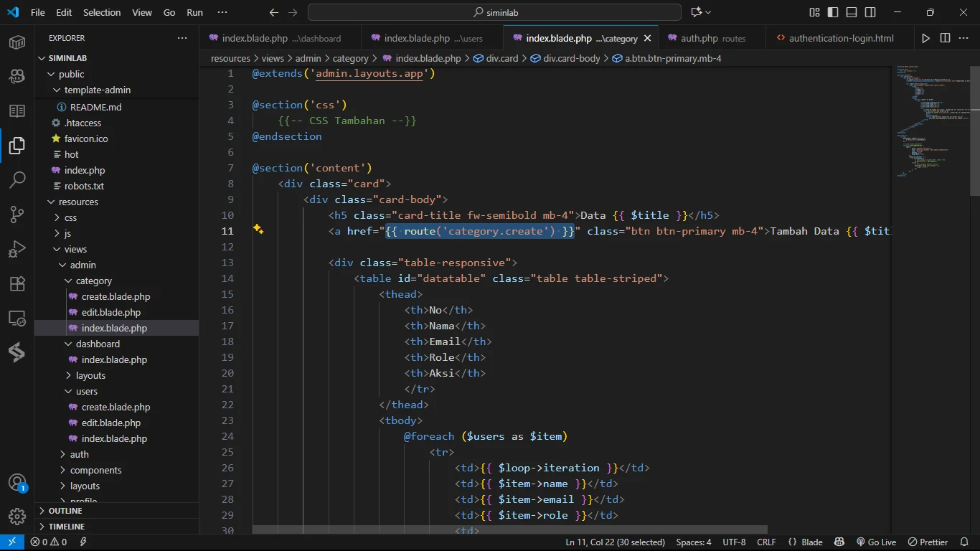Click the Split Editor icon
This screenshot has width=980, height=551.
pos(945,38)
